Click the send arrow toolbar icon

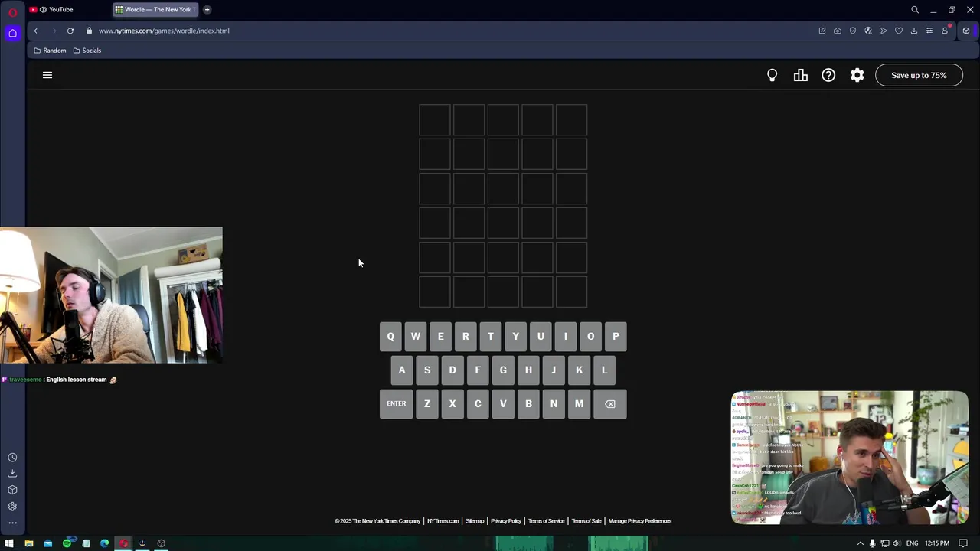pyautogui.click(x=884, y=31)
